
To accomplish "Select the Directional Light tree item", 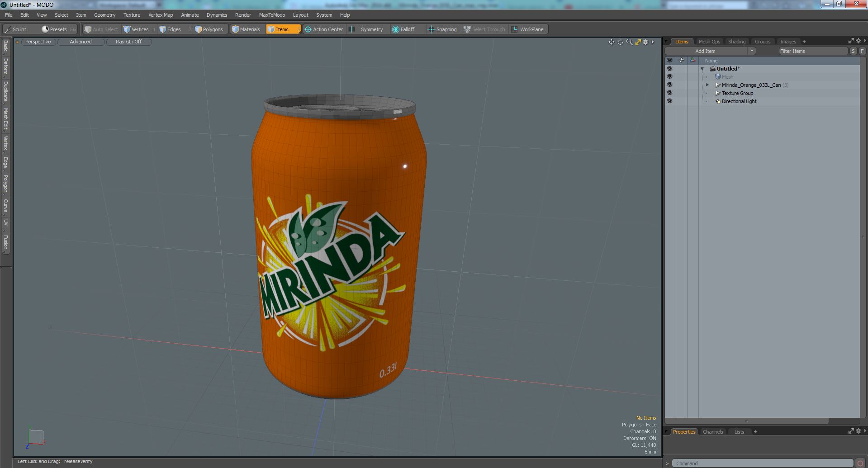I will point(739,101).
